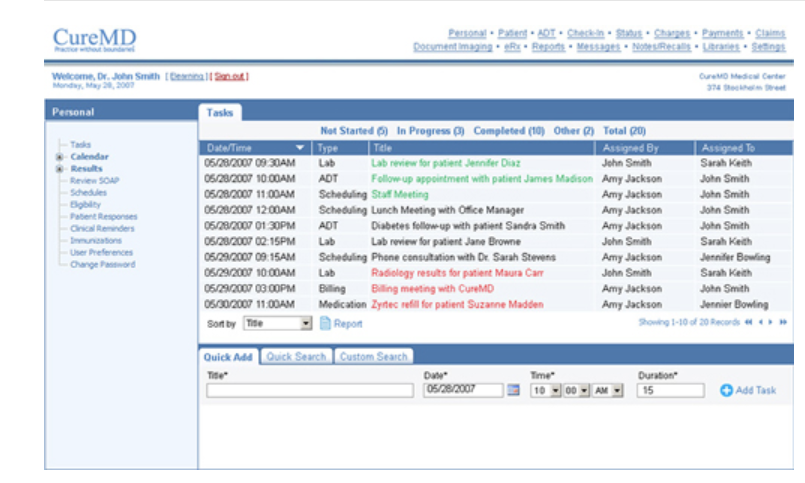This screenshot has height=483, width=805.
Task: Click the Assigned By column header
Action: (644, 148)
